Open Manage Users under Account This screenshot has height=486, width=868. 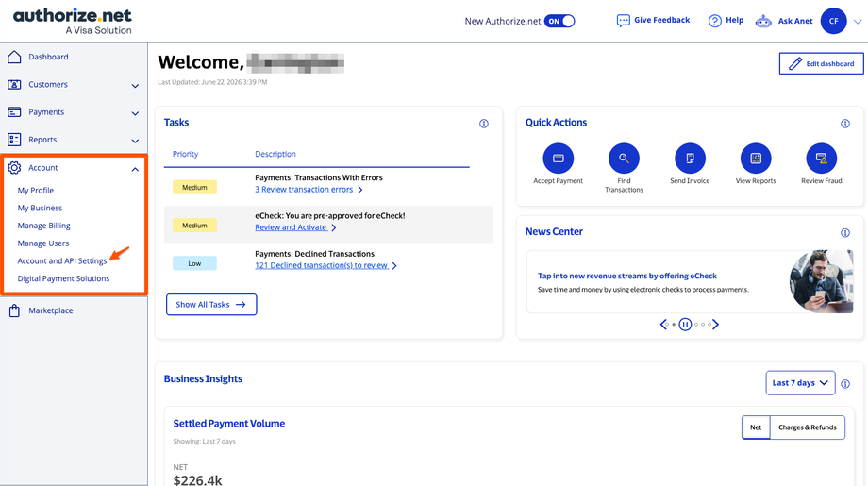(43, 243)
